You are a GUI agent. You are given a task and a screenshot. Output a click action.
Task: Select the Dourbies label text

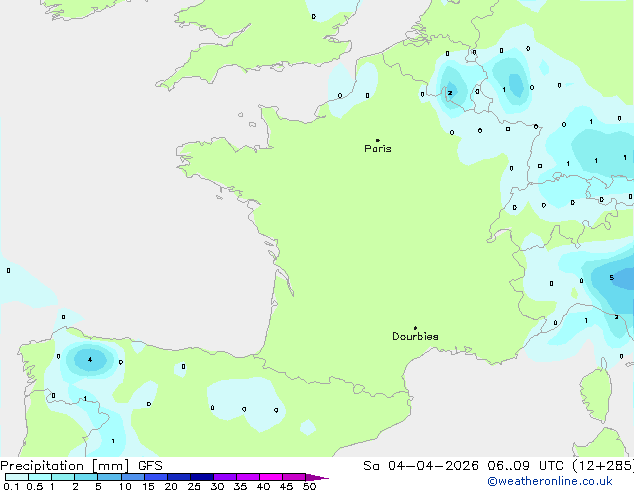[x=415, y=337]
